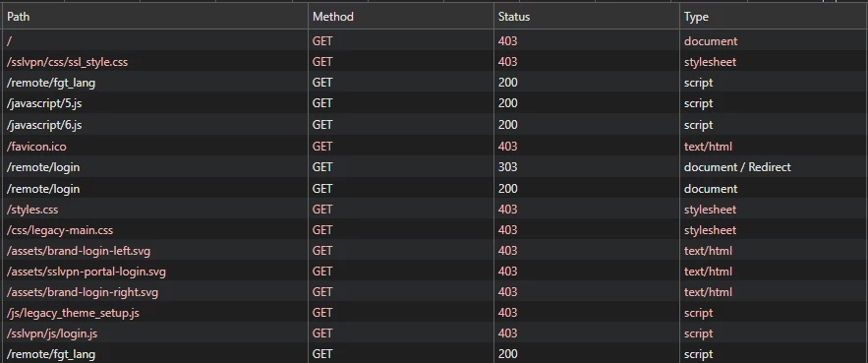Select the /assets/brand-login-right.svg request
Screen dimensions: 868x363
tap(434, 292)
